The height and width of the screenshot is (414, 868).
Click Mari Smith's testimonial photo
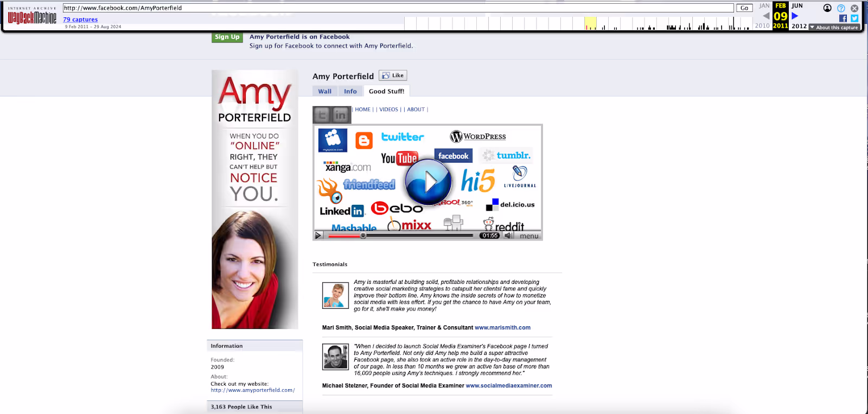335,295
